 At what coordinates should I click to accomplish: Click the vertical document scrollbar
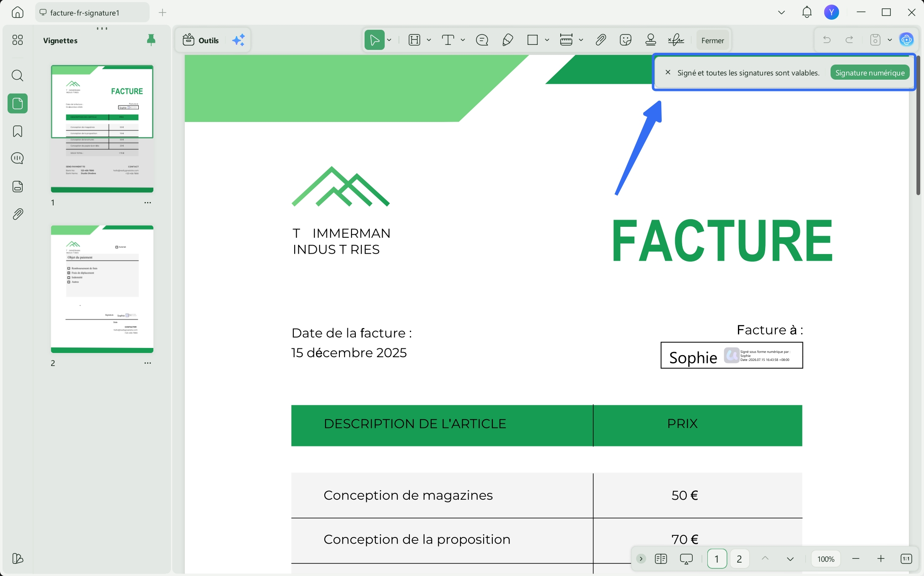[x=918, y=125]
